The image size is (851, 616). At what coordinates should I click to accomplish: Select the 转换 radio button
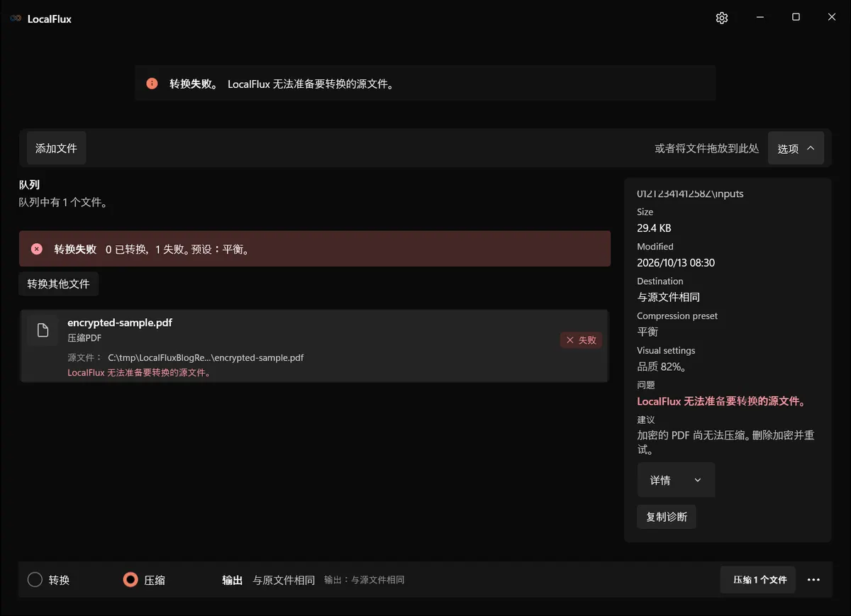(x=35, y=580)
